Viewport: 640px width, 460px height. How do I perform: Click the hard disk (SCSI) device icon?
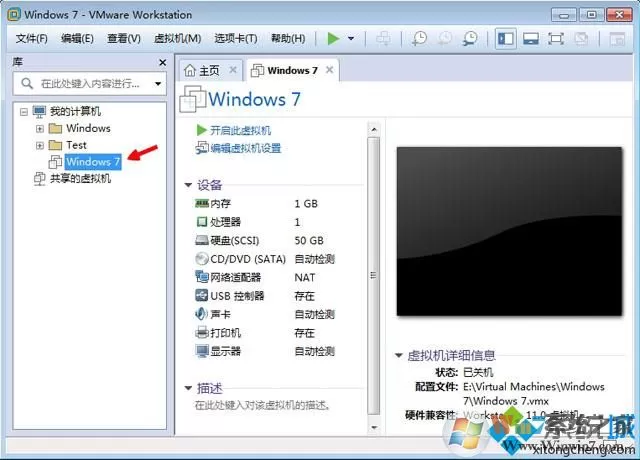click(202, 240)
